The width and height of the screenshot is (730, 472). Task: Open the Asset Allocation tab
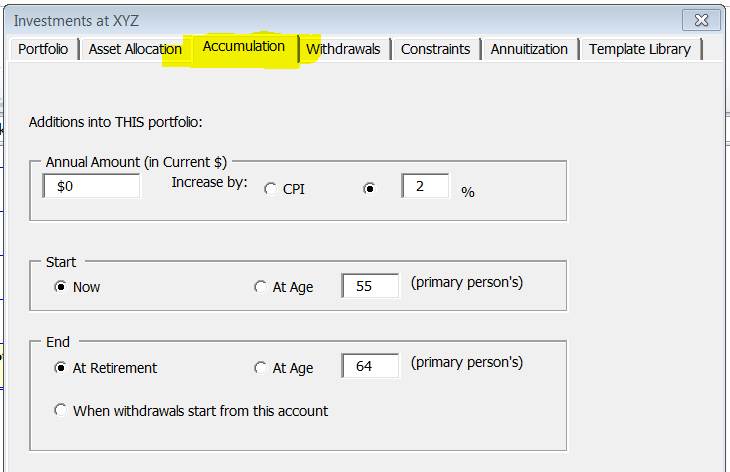(x=135, y=49)
